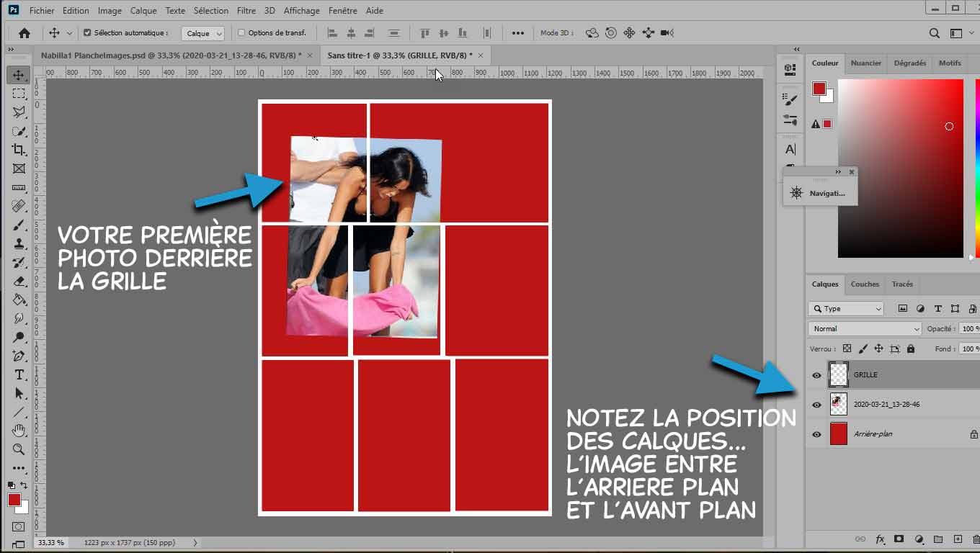The height and width of the screenshot is (553, 980).
Task: Toggle lock all padlock icon
Action: 911,349
